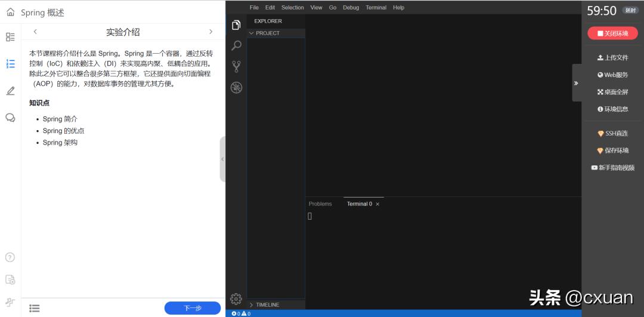This screenshot has width=644, height=317.
Task: Click the EXPLORER panel title
Action: click(268, 21)
